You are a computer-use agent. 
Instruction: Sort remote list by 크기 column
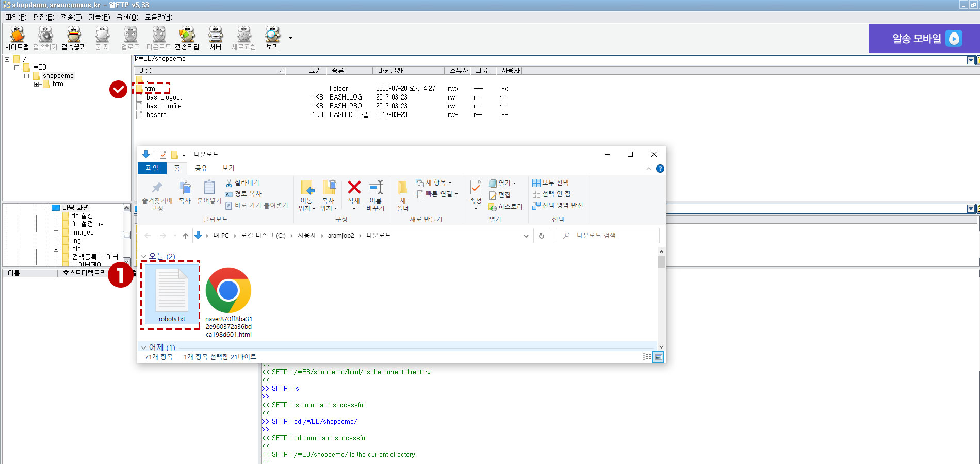coord(306,71)
